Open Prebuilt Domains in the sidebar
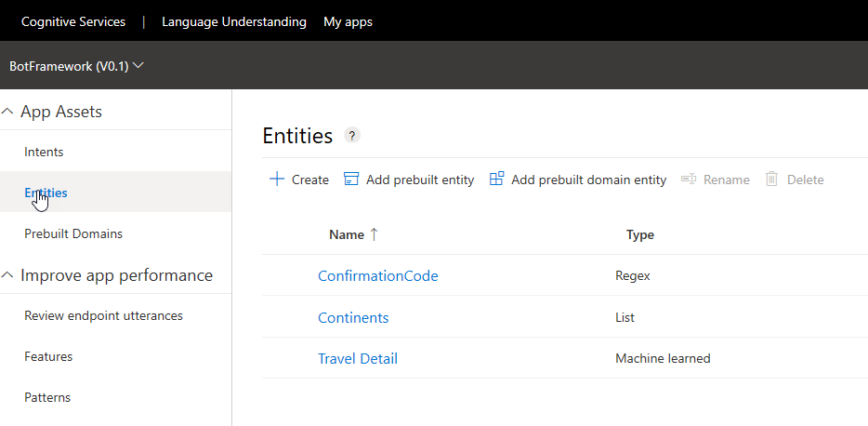Image resolution: width=868 pixels, height=426 pixels. coord(73,233)
